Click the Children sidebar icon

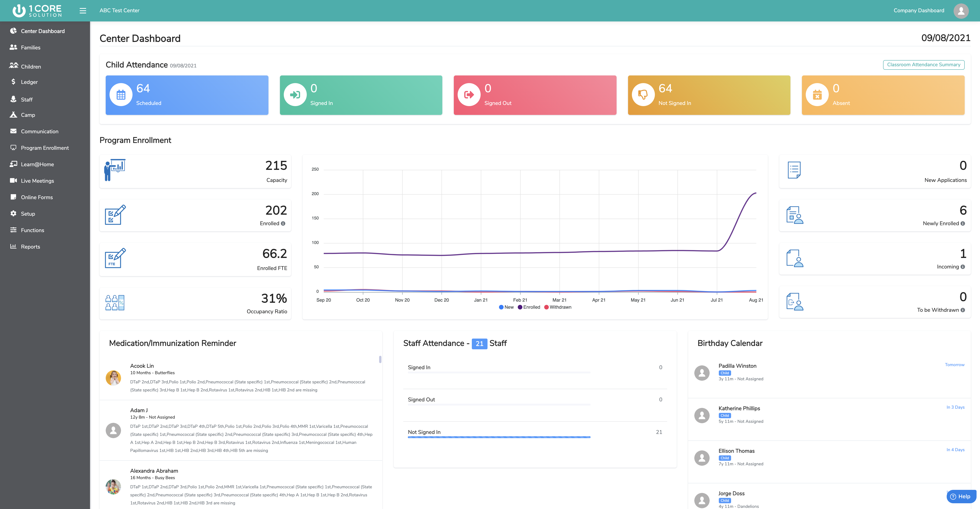point(14,66)
